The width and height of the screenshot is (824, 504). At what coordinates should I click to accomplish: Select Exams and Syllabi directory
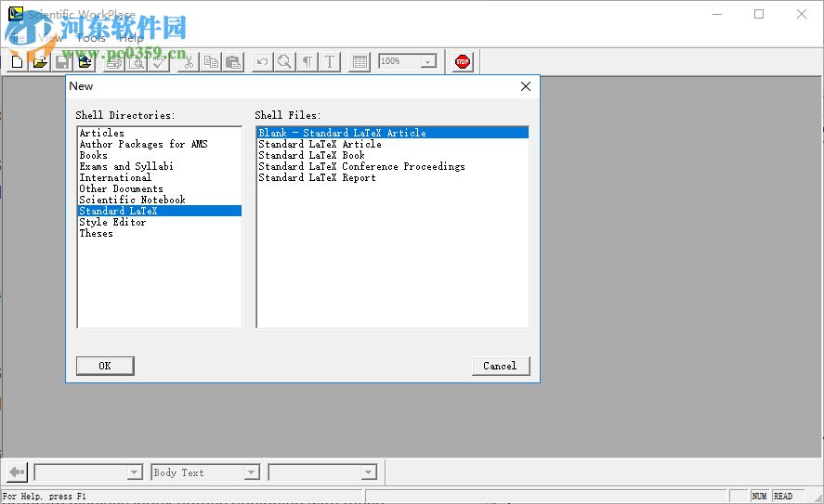pyautogui.click(x=160, y=166)
